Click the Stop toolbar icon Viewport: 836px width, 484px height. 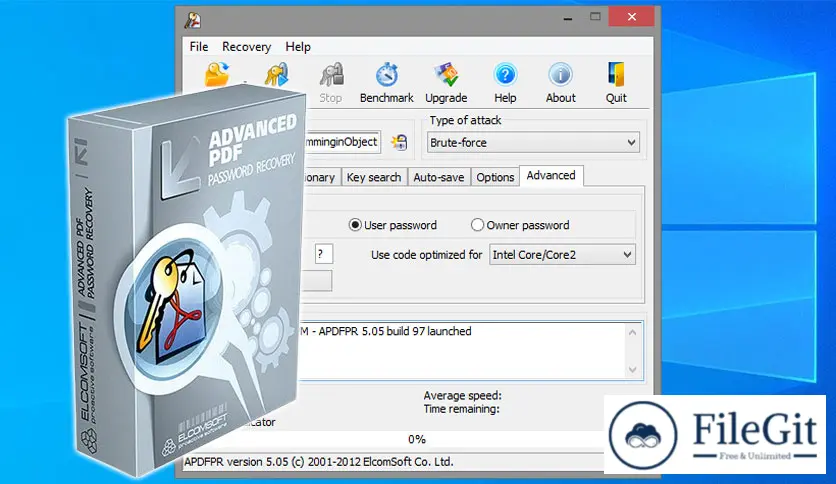click(331, 83)
